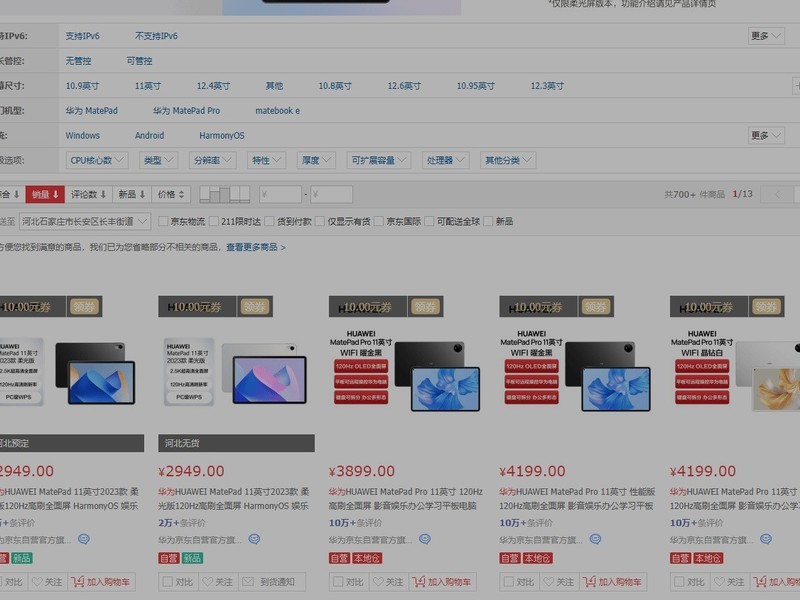Check the 可配送全球 filter

pos(429,221)
